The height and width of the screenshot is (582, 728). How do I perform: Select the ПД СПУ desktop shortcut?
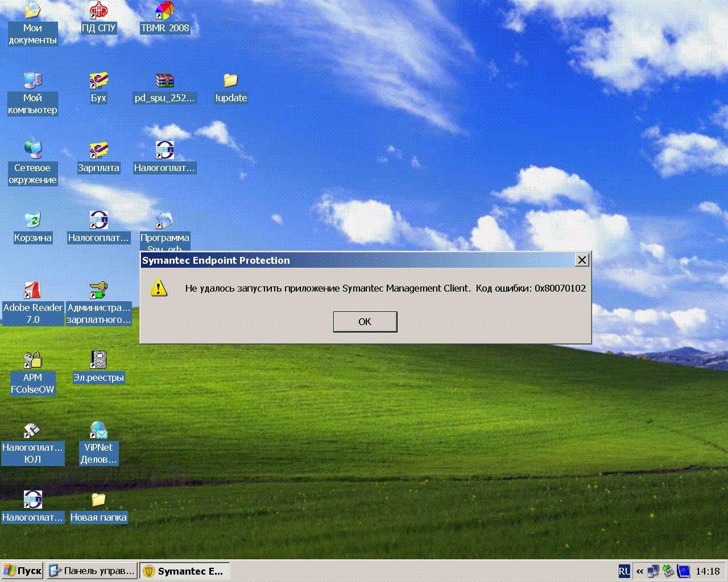[98, 18]
